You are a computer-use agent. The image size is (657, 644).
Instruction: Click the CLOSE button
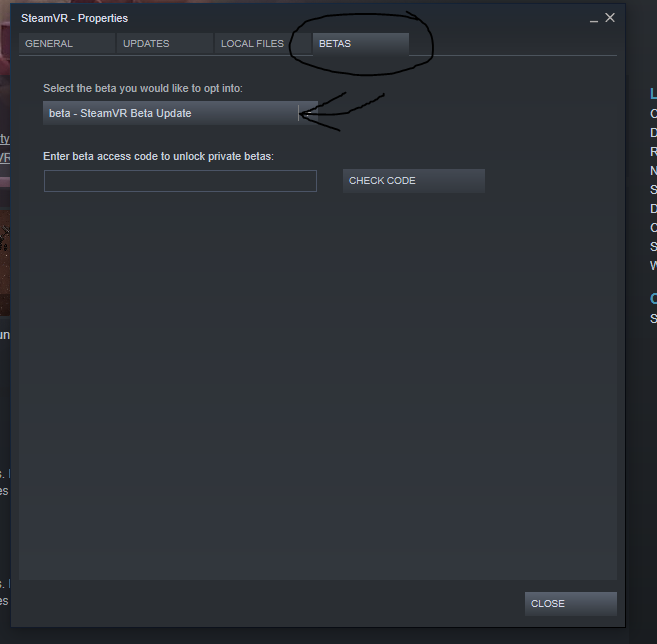click(x=570, y=603)
